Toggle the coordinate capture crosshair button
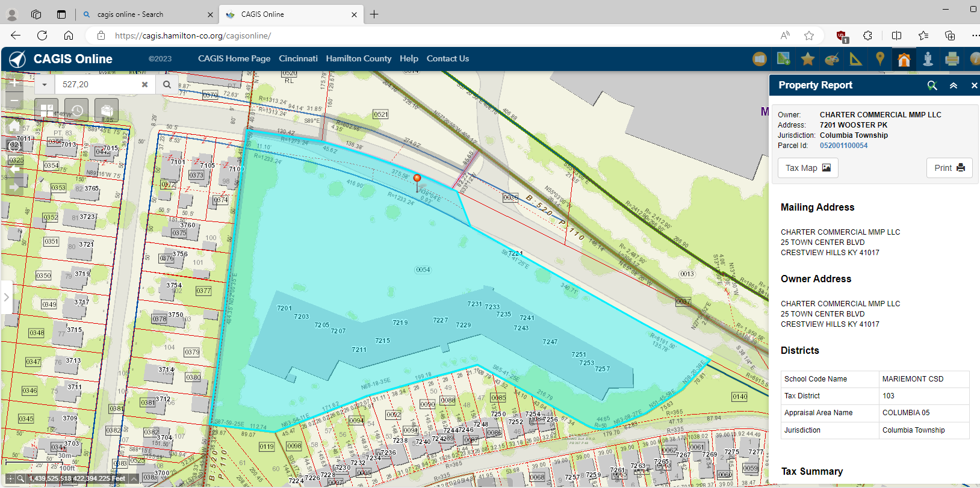 tap(10, 478)
